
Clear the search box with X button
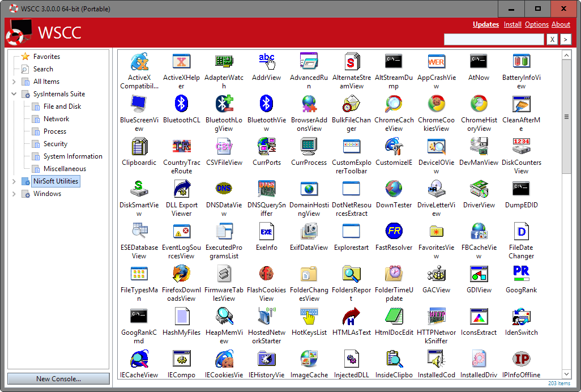(x=552, y=39)
